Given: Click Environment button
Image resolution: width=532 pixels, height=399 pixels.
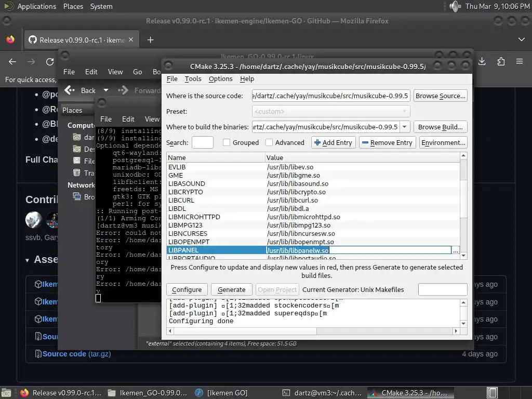Looking at the screenshot, I should [443, 142].
